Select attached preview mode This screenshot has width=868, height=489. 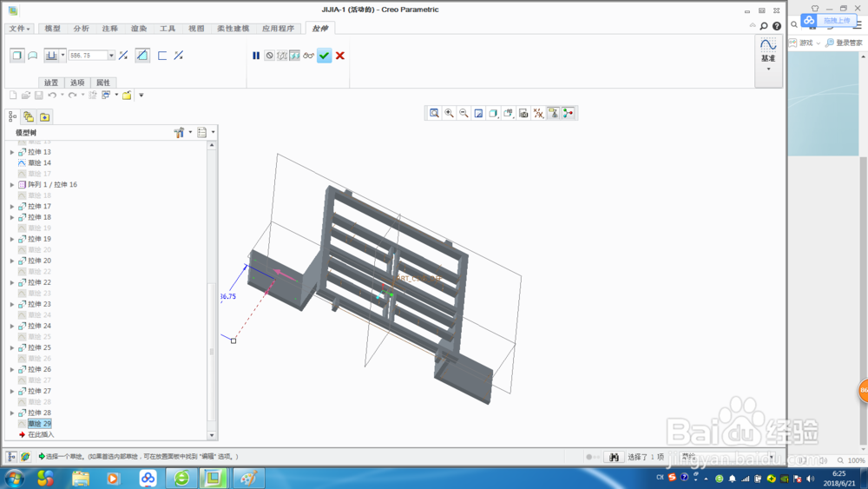point(294,56)
